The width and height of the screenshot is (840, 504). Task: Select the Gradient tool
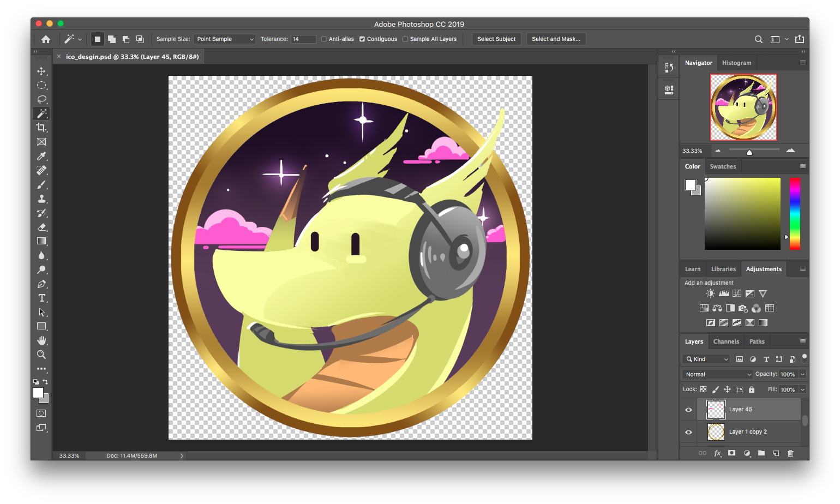41,241
